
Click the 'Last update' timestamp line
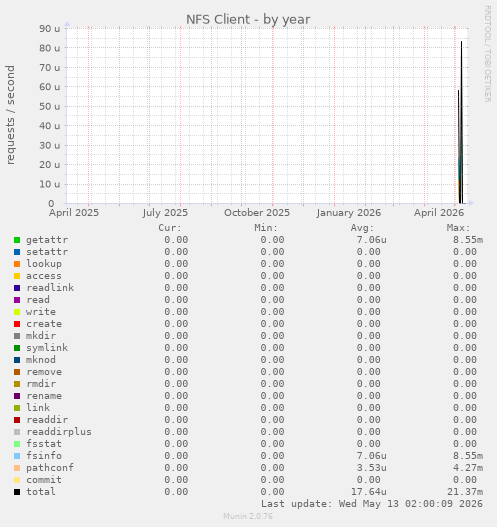(372, 504)
